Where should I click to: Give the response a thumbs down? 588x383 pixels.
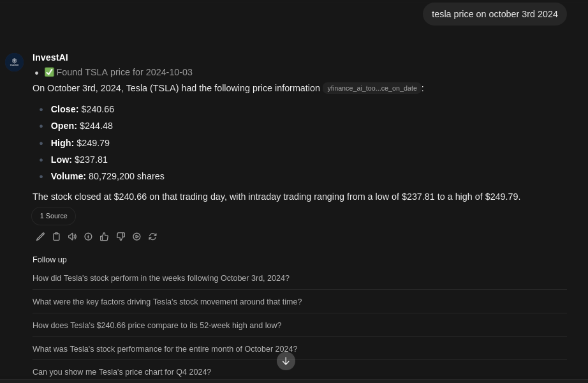click(x=121, y=236)
